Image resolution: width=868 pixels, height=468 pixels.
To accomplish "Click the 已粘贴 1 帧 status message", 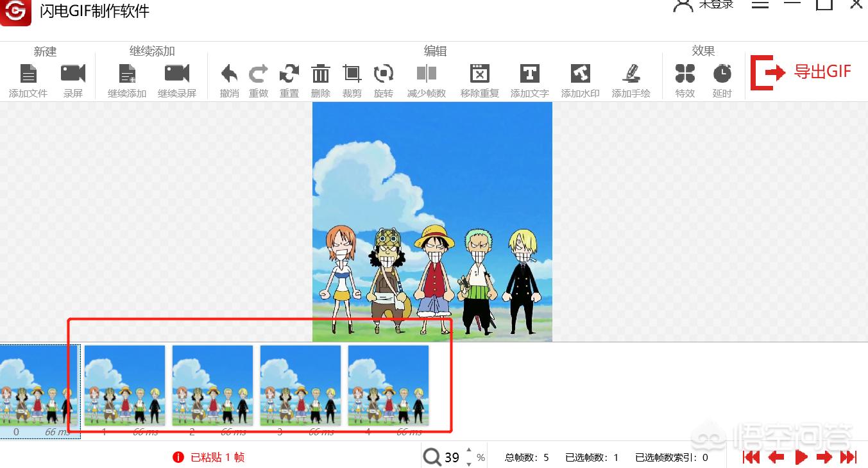I will click(x=217, y=457).
